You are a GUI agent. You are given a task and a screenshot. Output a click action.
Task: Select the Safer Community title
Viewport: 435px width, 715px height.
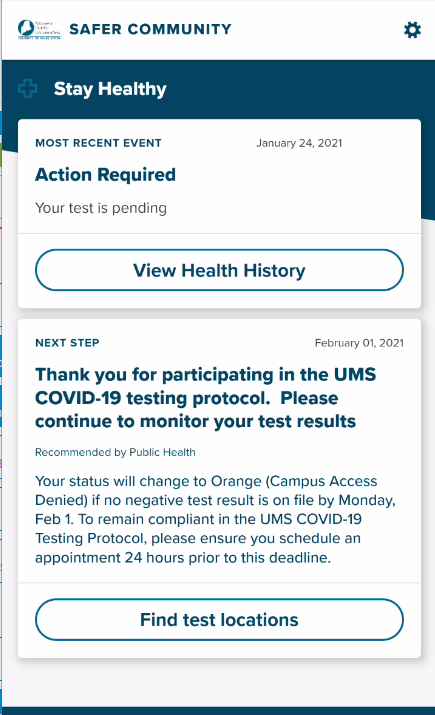click(150, 29)
